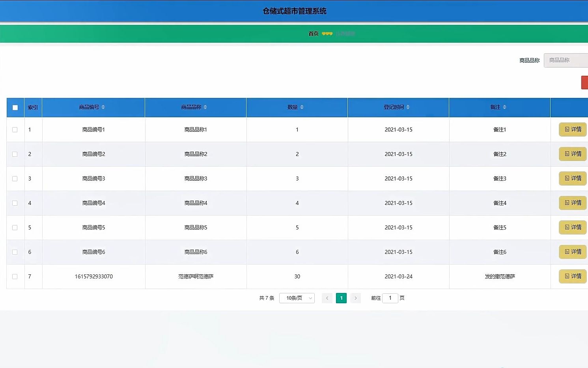Sort the table by 商品品称 column
This screenshot has height=368, width=588.
(x=196, y=107)
